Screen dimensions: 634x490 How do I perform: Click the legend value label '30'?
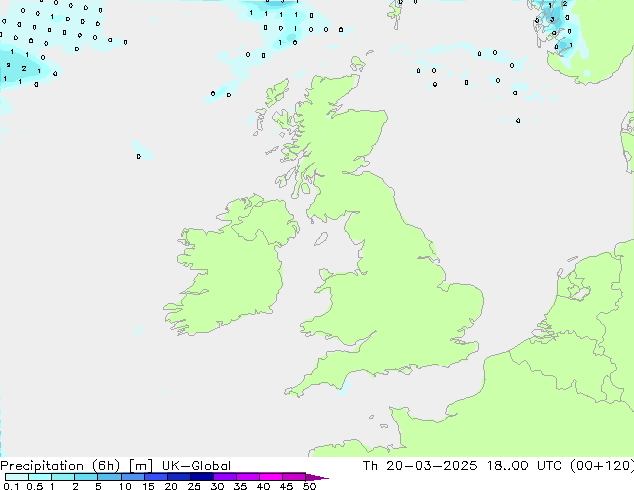point(217,486)
